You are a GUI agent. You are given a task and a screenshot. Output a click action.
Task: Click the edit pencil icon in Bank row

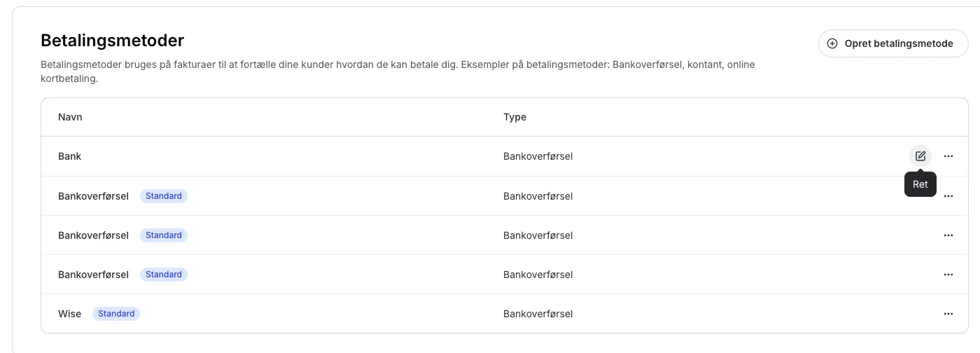[x=920, y=156]
